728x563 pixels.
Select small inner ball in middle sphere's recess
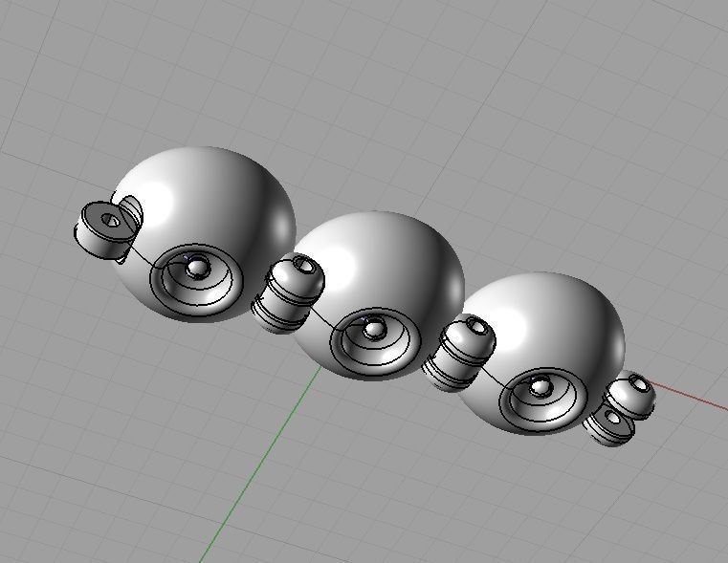click(374, 329)
